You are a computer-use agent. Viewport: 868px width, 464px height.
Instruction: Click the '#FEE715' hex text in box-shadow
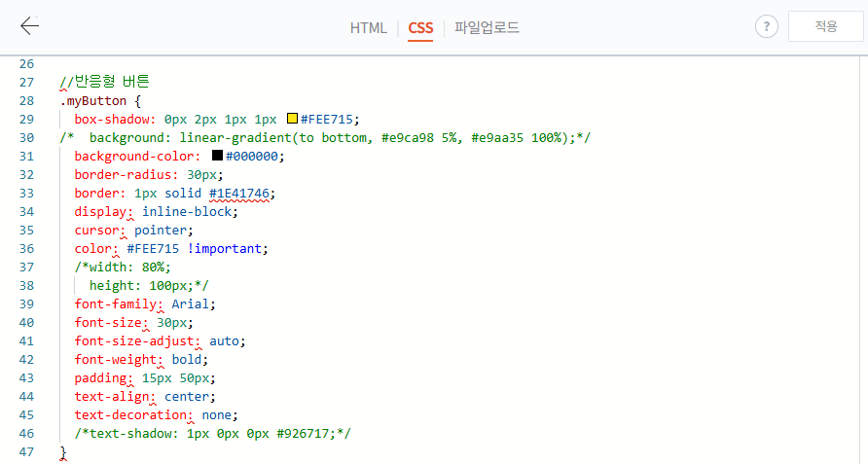(327, 119)
